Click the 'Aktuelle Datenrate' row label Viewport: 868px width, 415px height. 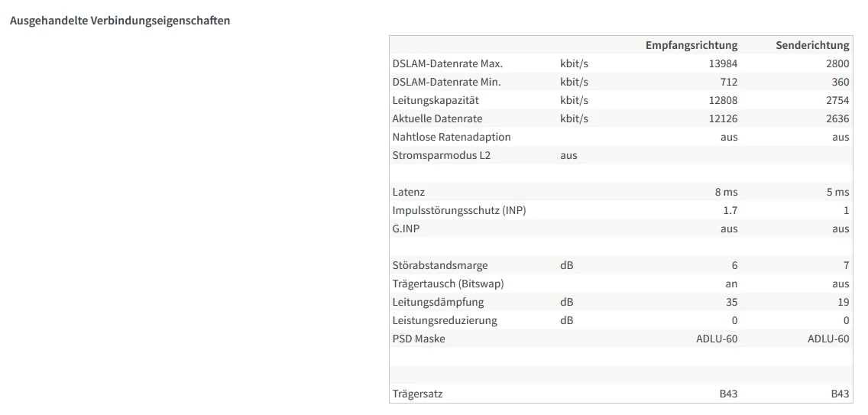point(437,118)
